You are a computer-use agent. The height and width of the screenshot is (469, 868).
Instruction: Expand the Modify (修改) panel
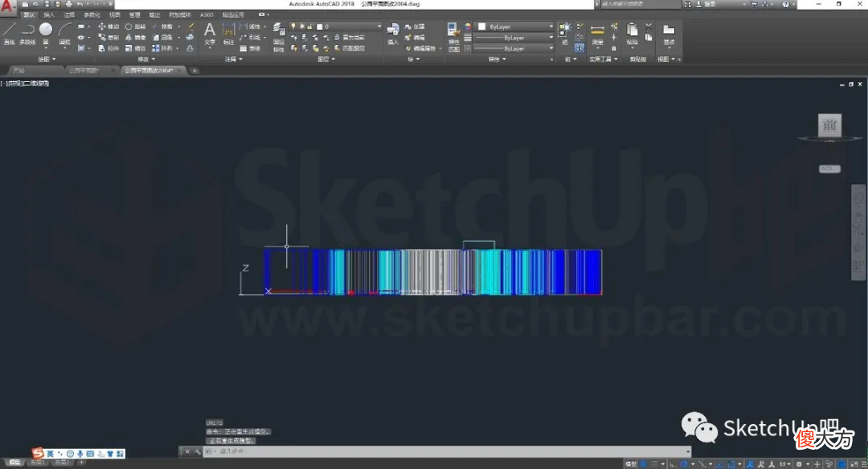[x=147, y=59]
